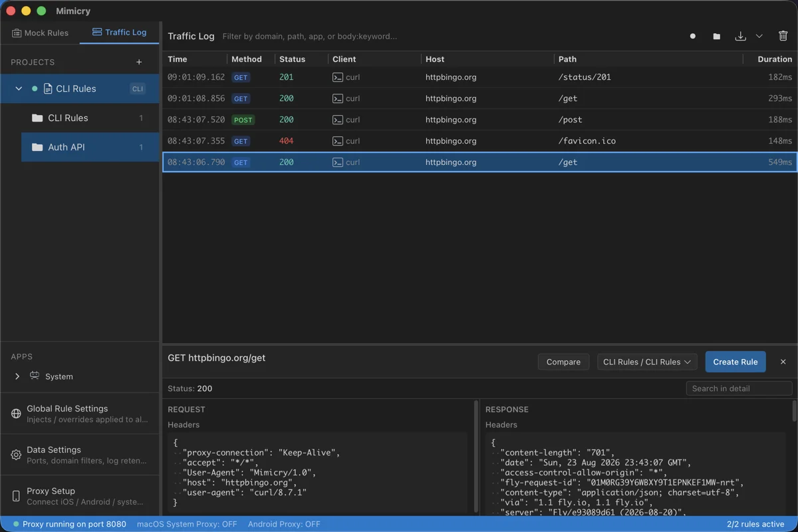Click the Proxy Setup phone icon
Viewport: 798px width, 532px height.
(x=16, y=496)
